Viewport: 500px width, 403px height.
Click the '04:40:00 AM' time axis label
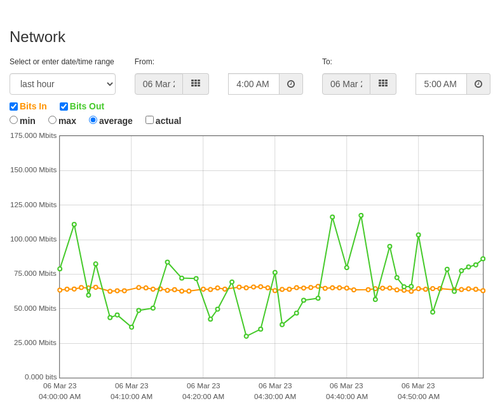347,397
